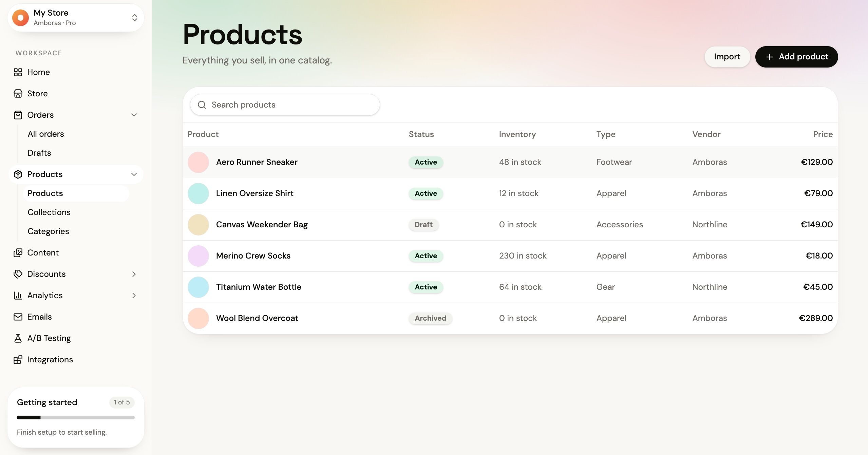
Task: Click the beige Canvas Weekender Bag swatch
Action: coord(198,225)
